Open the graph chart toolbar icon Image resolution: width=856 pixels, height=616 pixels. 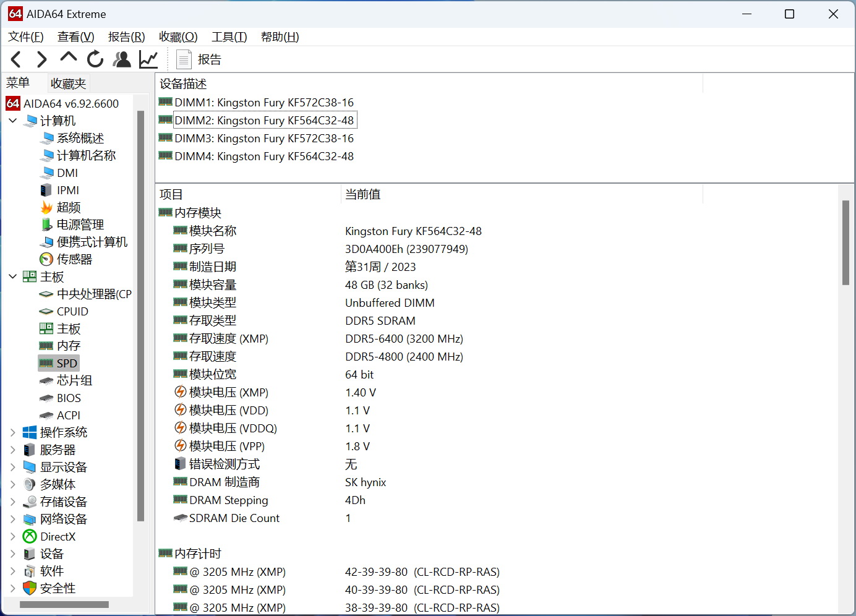click(148, 59)
